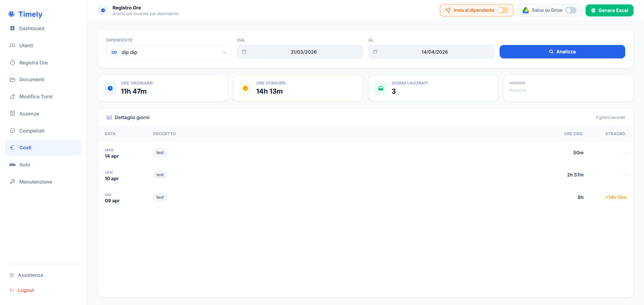The height and width of the screenshot is (305, 644).
Task: Click the Timely logo icon
Action: tap(11, 14)
